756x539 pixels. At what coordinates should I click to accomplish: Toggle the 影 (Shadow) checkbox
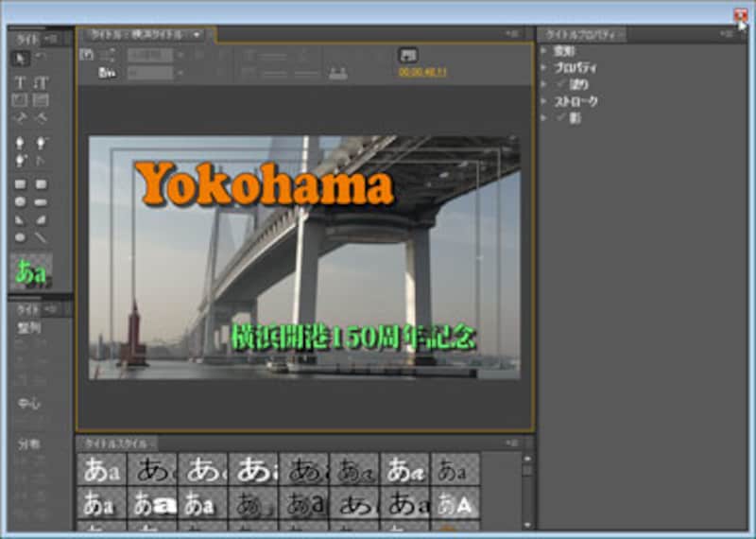pos(559,117)
